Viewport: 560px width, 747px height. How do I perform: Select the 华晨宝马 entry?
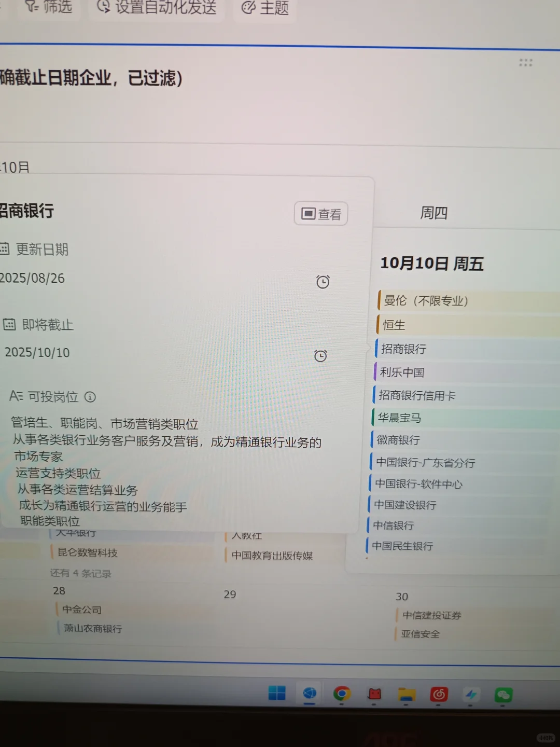click(x=465, y=418)
